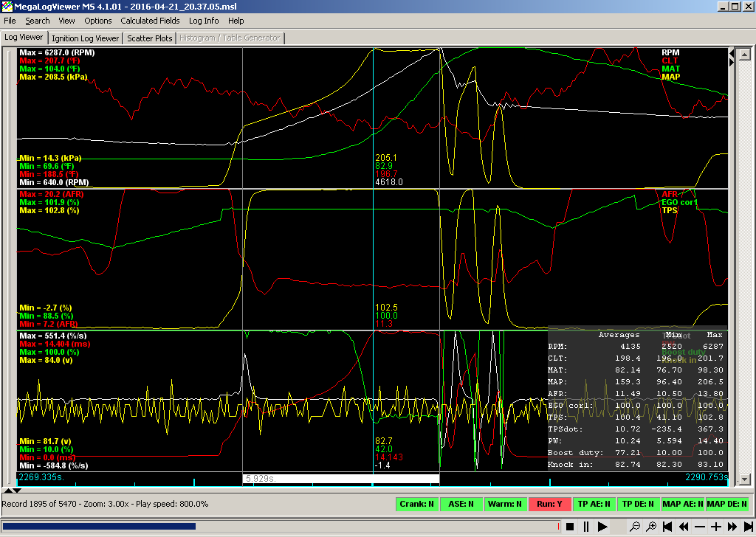Click the plus icon in playback bar
Viewport: 756px width, 537px height.
[x=716, y=527]
